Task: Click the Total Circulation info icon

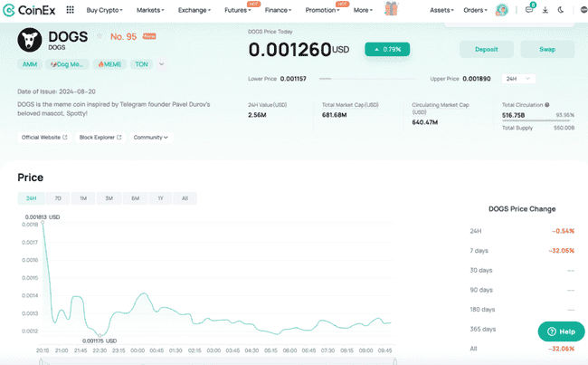Action: tap(547, 105)
